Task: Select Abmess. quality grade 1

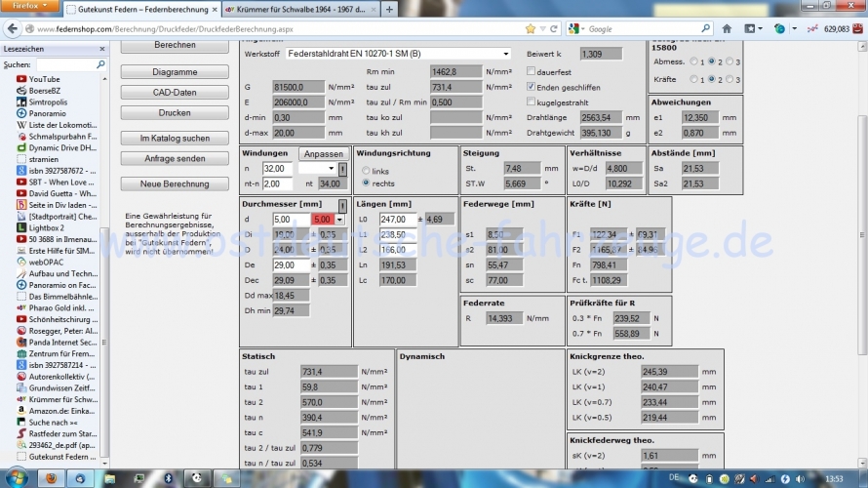Action: point(693,61)
